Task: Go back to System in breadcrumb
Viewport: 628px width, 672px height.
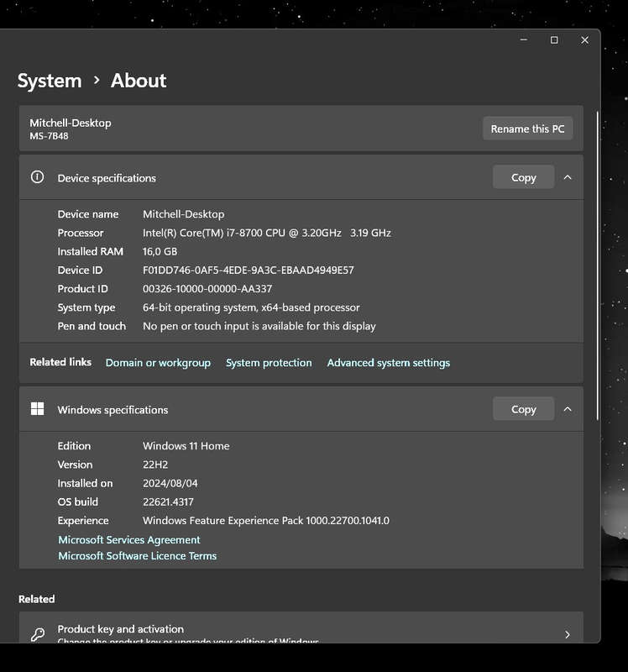Action: point(50,81)
